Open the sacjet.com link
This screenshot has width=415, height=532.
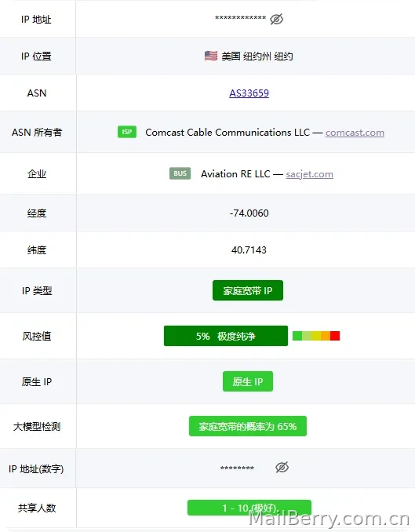(309, 174)
